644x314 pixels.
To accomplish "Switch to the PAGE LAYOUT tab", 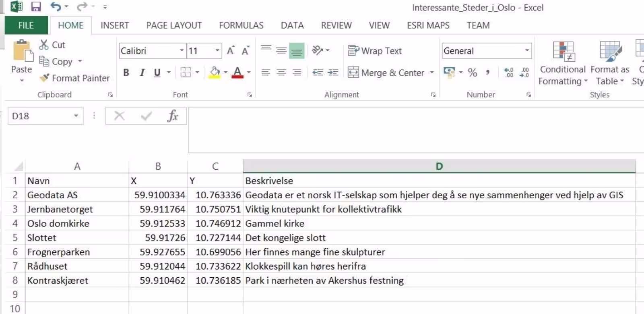I will [x=174, y=25].
